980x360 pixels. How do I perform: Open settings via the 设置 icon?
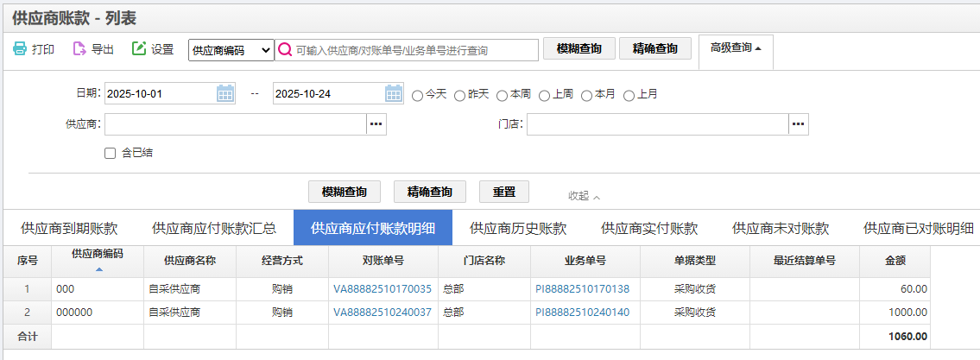139,49
